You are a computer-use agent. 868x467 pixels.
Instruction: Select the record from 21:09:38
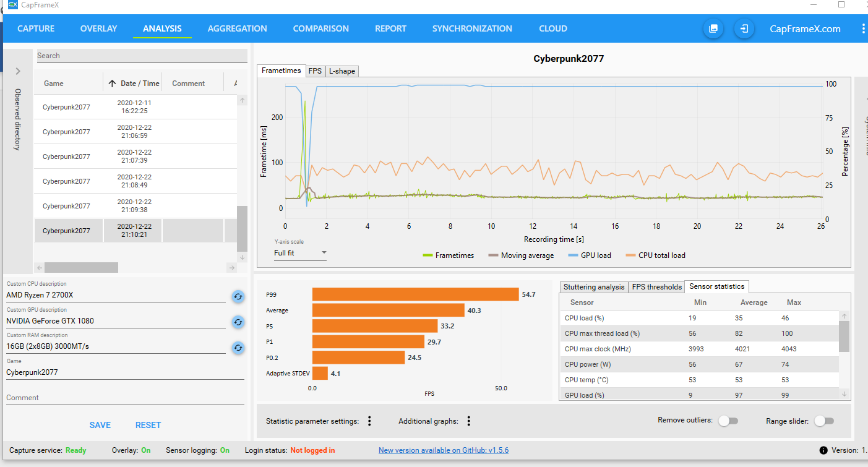coord(135,206)
